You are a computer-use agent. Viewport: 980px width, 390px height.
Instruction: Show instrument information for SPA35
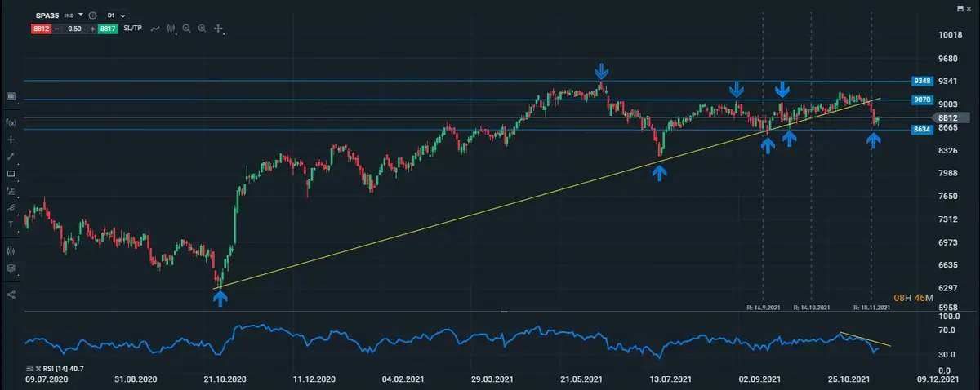[x=92, y=16]
